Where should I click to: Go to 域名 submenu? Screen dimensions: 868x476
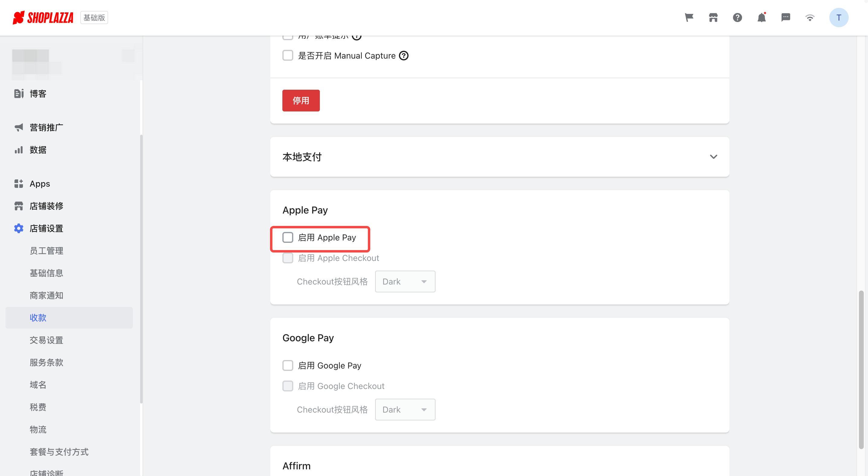click(69, 385)
